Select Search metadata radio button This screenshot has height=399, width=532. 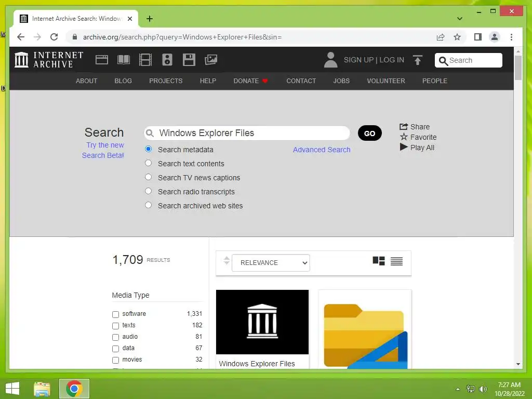pos(148,149)
